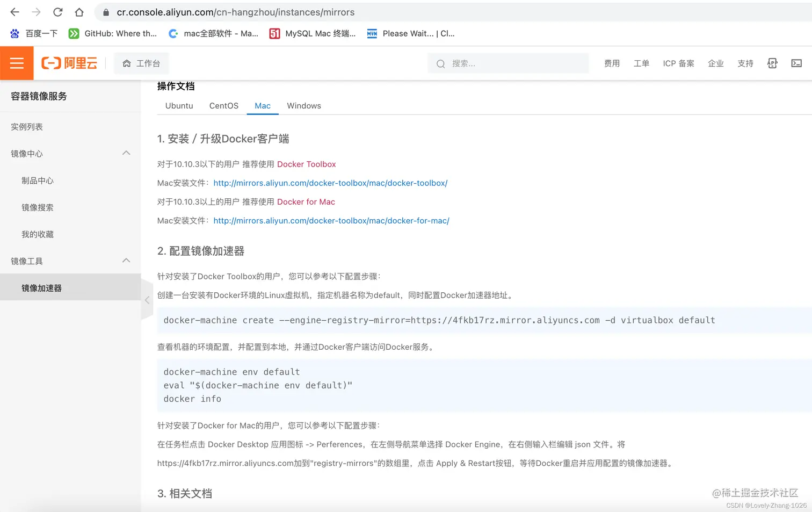Open the 工作台 workbench
Viewport: 812px width, 512px height.
click(x=141, y=63)
